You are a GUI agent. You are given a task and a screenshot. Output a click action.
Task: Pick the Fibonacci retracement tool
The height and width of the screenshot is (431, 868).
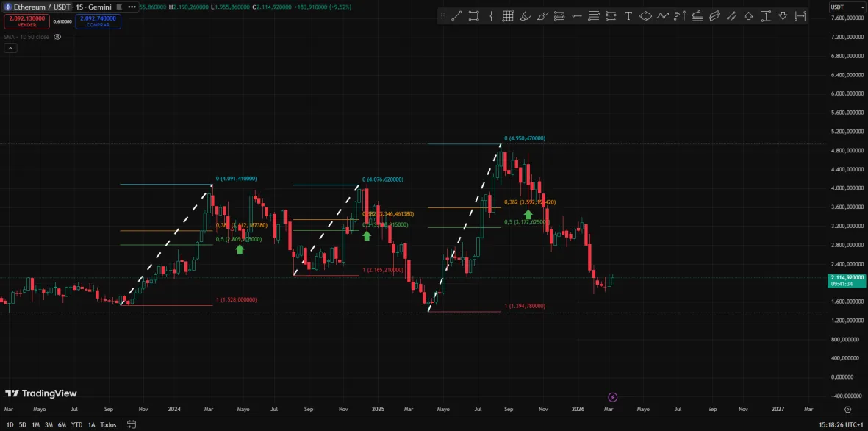559,16
